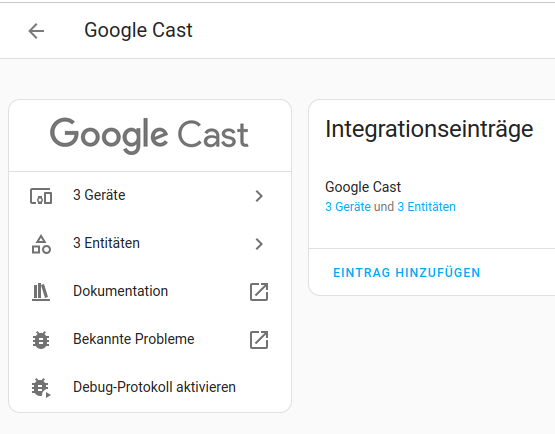Click EINTRAG HINZUFÜGEN button
The height and width of the screenshot is (434, 555).
pyautogui.click(x=407, y=273)
